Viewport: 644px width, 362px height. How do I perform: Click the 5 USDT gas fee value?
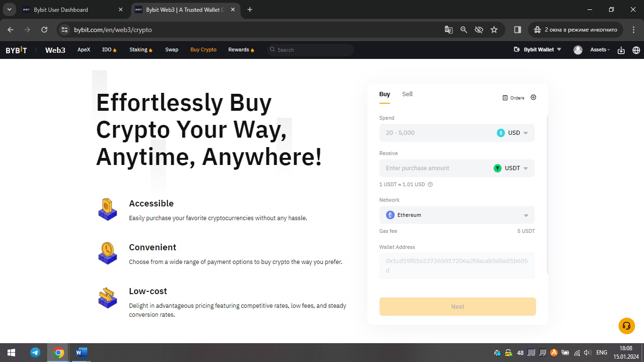526,231
